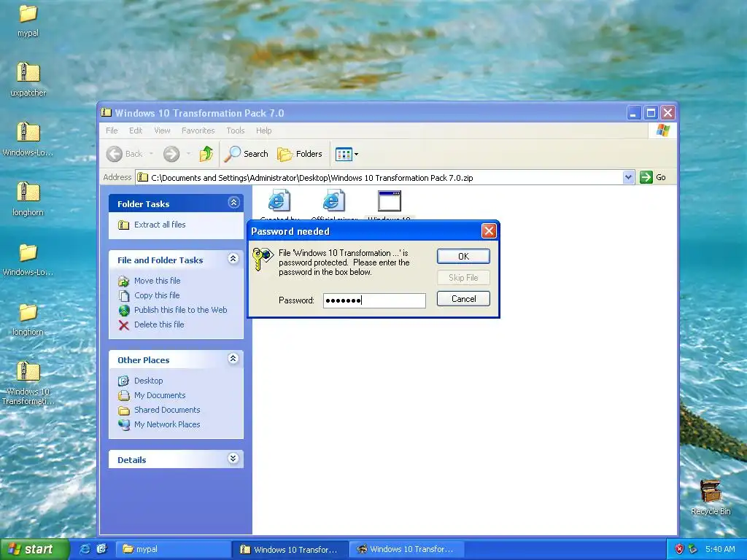This screenshot has height=560, width=747.
Task: Click the Go button
Action: pyautogui.click(x=653, y=177)
